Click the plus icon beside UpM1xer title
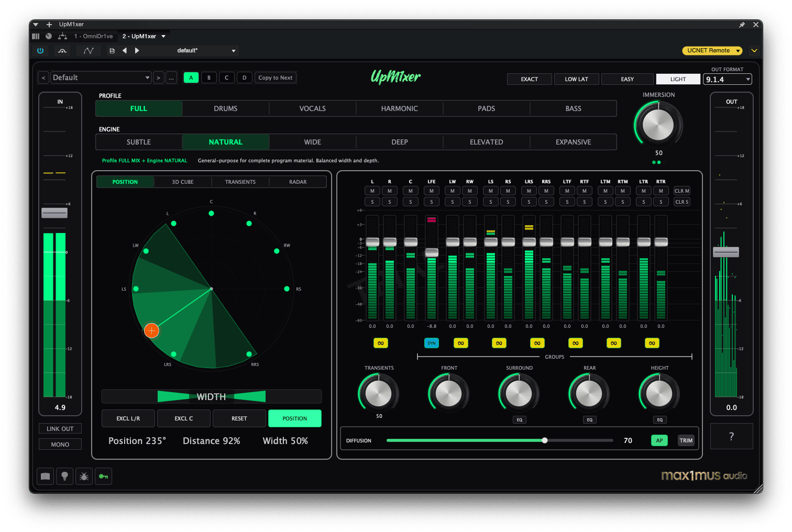Image resolution: width=792 pixels, height=532 pixels. pos(49,25)
